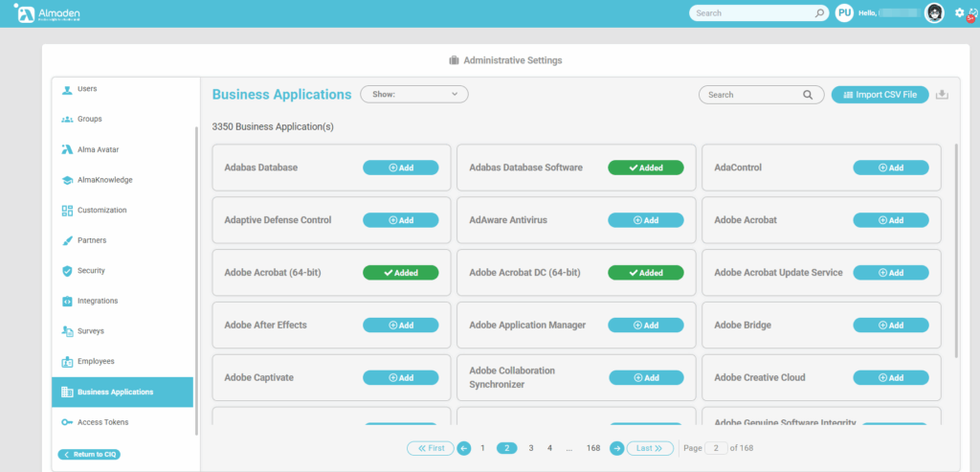Toggle Added state for Adobe Acrobat (64-bit)

click(400, 273)
